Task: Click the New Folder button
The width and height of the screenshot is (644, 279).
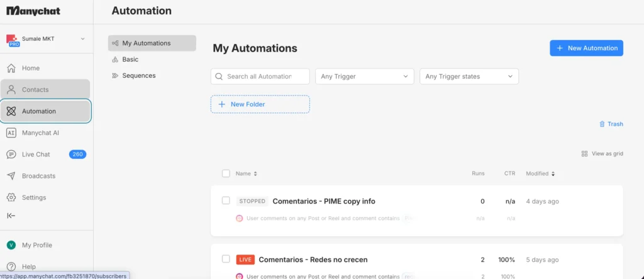Action: click(x=260, y=104)
